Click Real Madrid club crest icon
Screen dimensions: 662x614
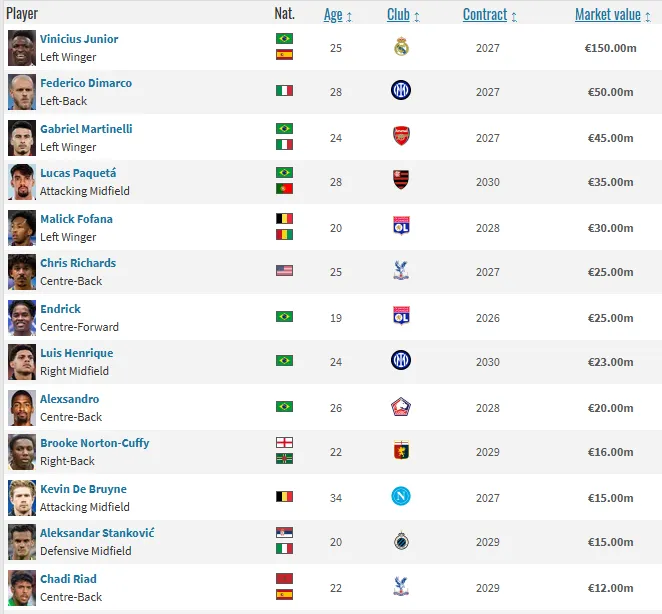[x=401, y=47]
